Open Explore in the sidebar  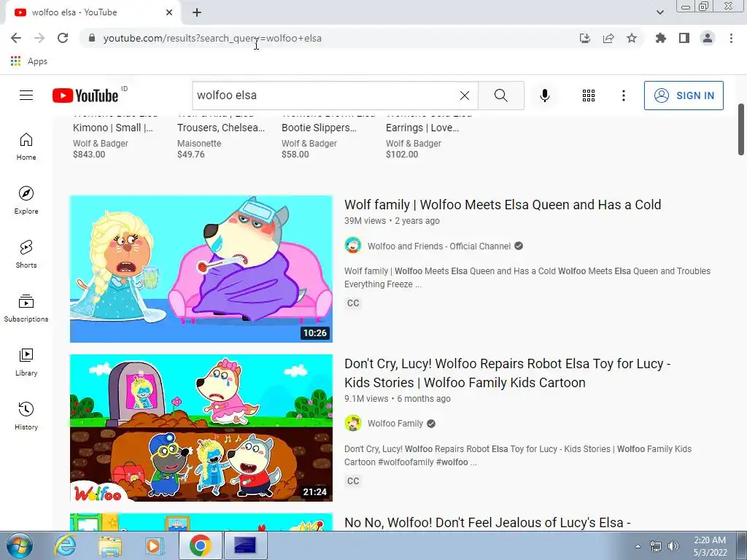coord(26,200)
